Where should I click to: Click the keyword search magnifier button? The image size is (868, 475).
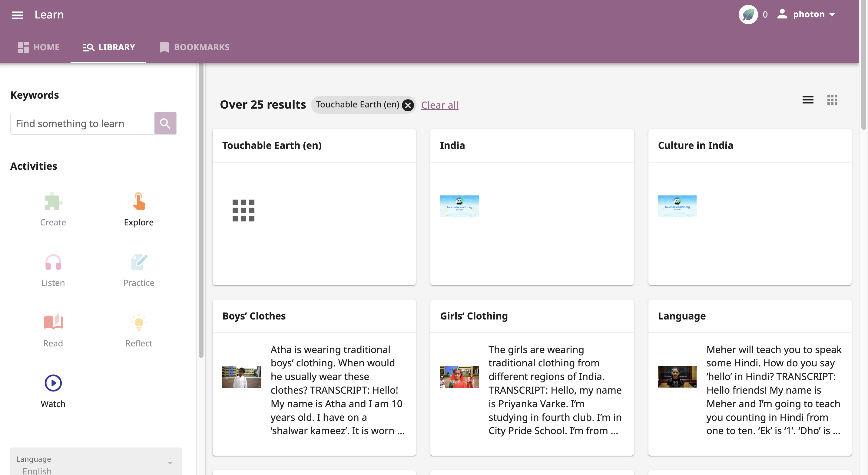tap(165, 123)
